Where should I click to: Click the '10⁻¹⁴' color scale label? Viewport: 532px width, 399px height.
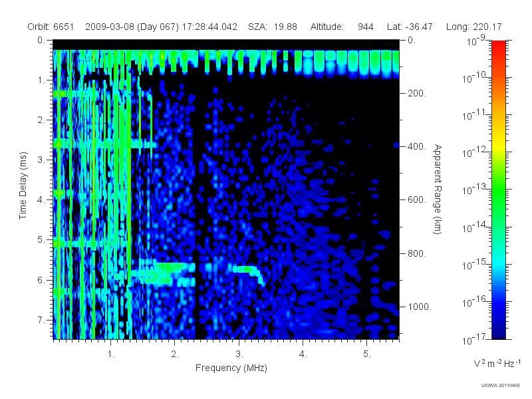coord(475,227)
